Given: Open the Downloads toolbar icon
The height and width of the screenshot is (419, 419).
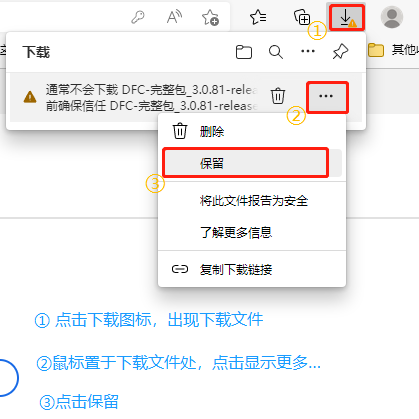Looking at the screenshot, I should [347, 17].
